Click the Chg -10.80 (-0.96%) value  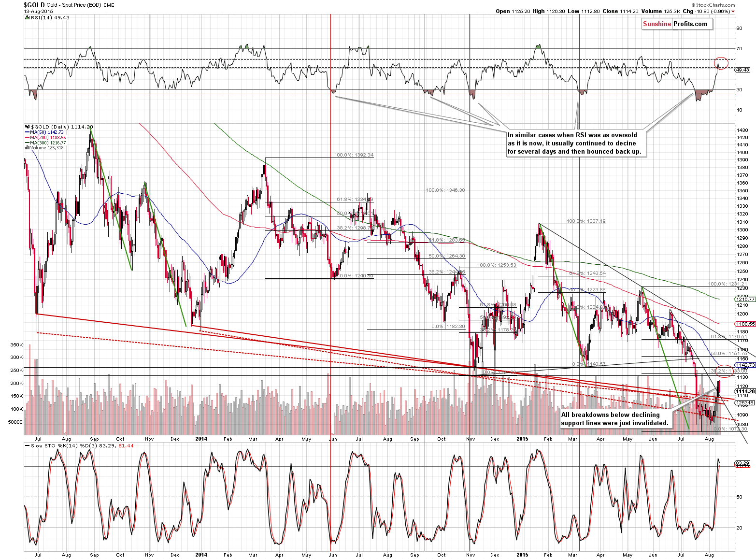[706, 11]
